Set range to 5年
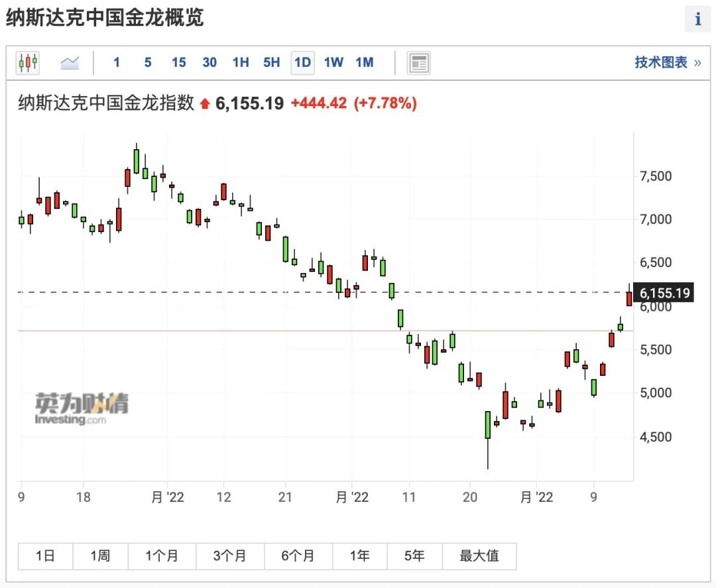The height and width of the screenshot is (588, 716). click(414, 556)
